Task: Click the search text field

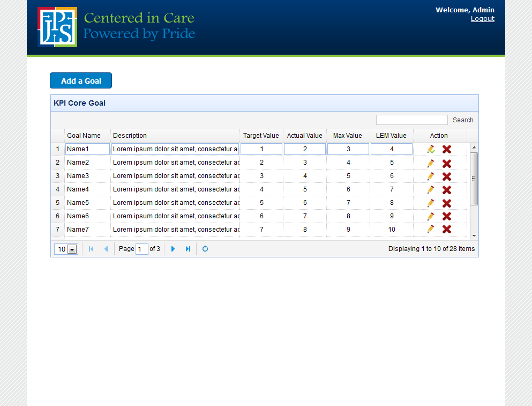Action: [412, 120]
